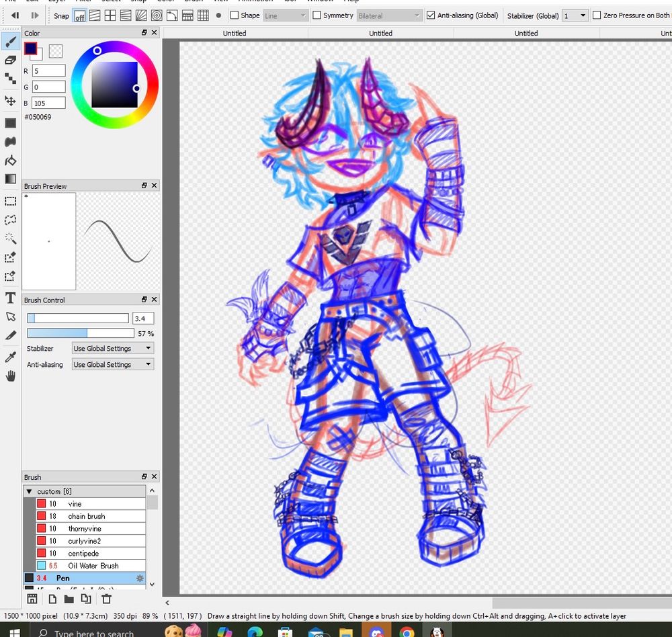Uncheck Anti-aliasing (Global)
The height and width of the screenshot is (637, 672).
(x=431, y=15)
